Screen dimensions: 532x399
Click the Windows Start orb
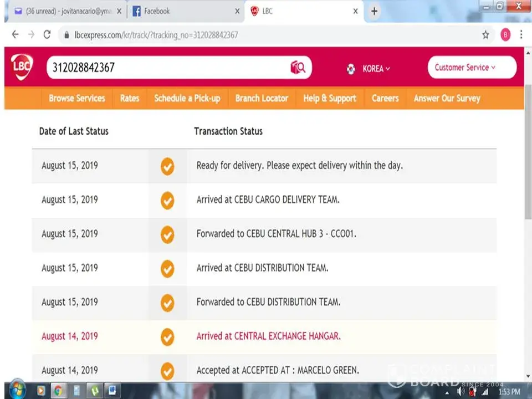pyautogui.click(x=17, y=390)
